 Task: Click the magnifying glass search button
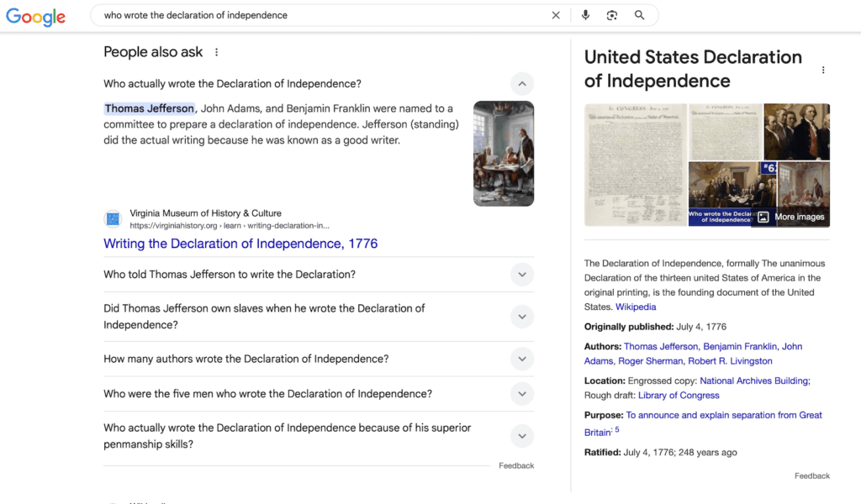[x=639, y=15]
